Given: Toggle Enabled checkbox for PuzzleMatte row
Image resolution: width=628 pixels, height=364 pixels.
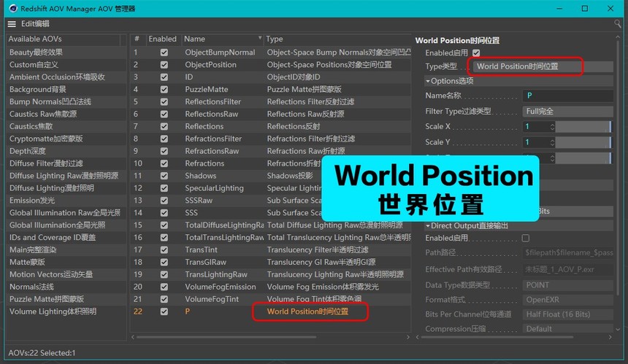Looking at the screenshot, I should pos(164,90).
